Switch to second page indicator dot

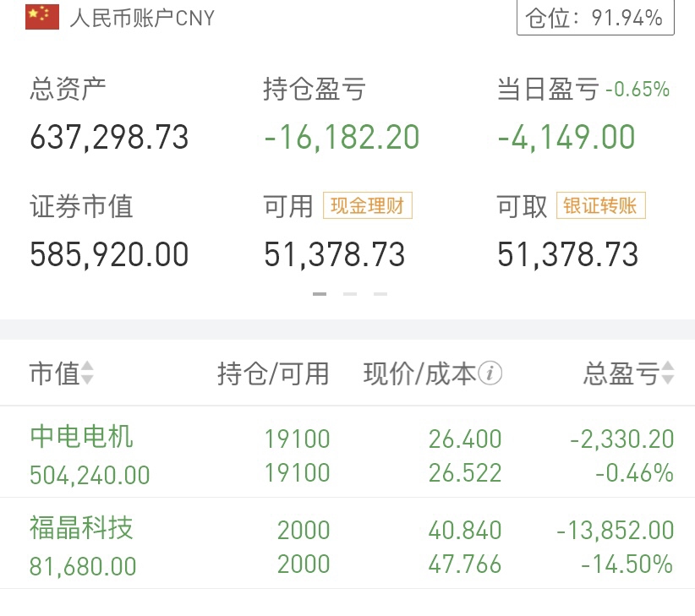(x=350, y=294)
